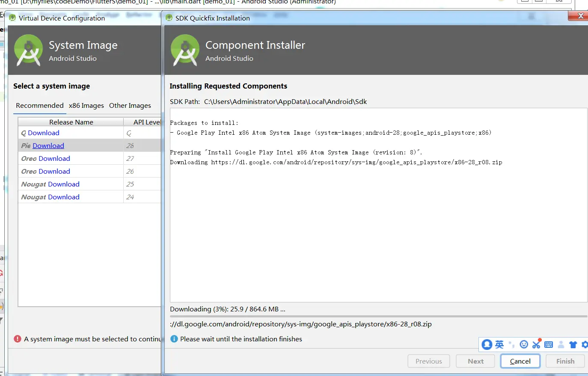Click Download link for Nougat API 24
Image resolution: width=588 pixels, height=376 pixels.
(64, 197)
